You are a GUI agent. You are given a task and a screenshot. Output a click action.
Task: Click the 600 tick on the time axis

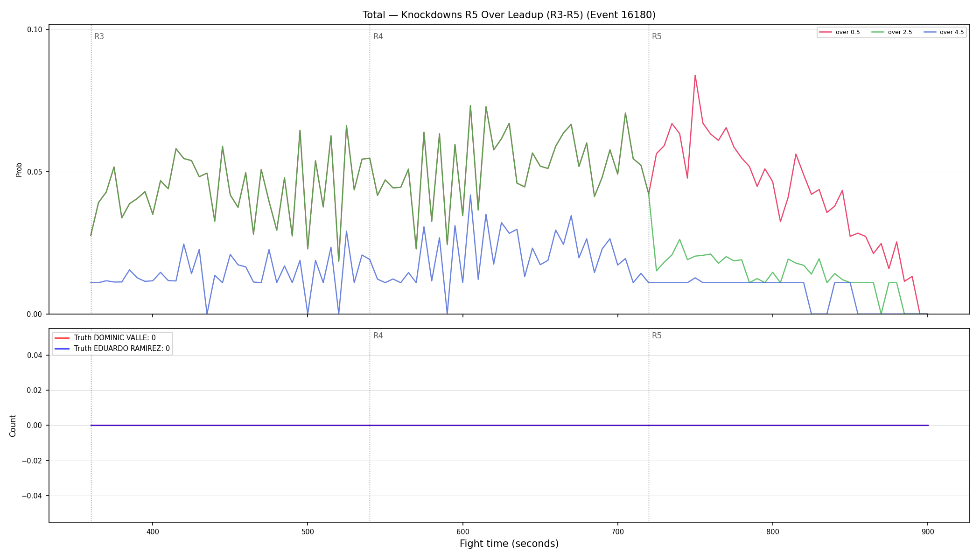coord(462,532)
